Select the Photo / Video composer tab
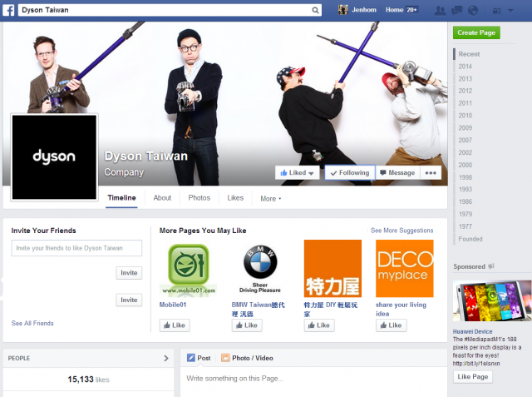Image resolution: width=532 pixels, height=397 pixels. pos(247,358)
